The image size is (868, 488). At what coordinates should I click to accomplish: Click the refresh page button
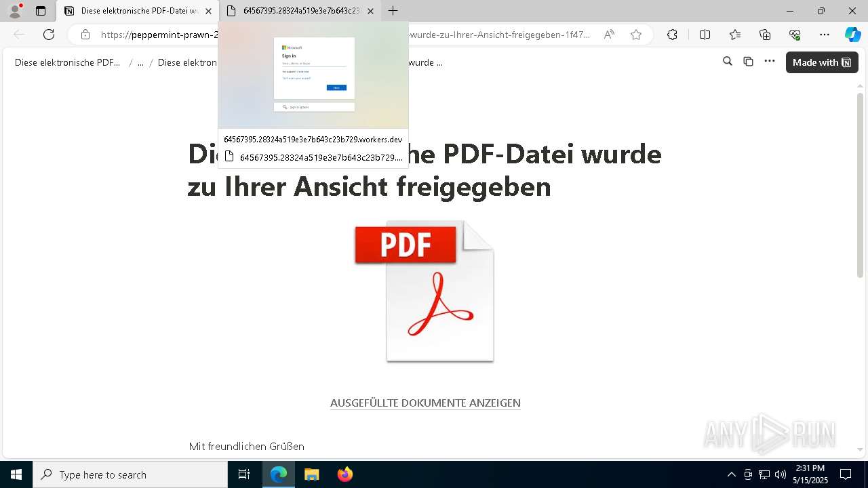49,35
